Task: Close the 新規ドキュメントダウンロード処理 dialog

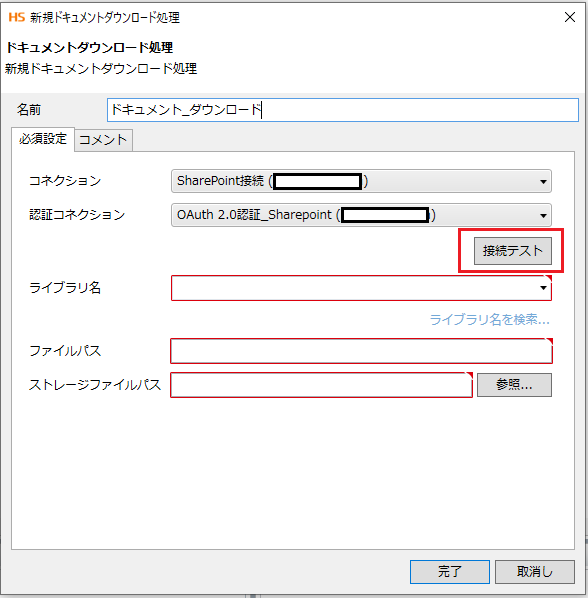Action: click(x=570, y=17)
